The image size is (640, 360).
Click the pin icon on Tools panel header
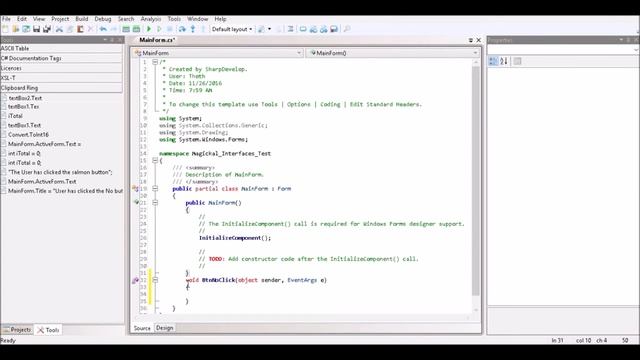112,40
